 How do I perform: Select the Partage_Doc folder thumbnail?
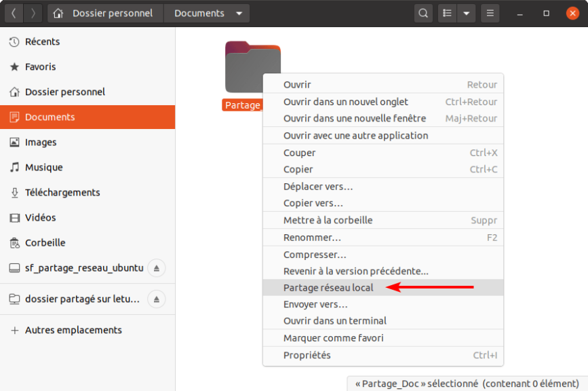pyautogui.click(x=252, y=66)
